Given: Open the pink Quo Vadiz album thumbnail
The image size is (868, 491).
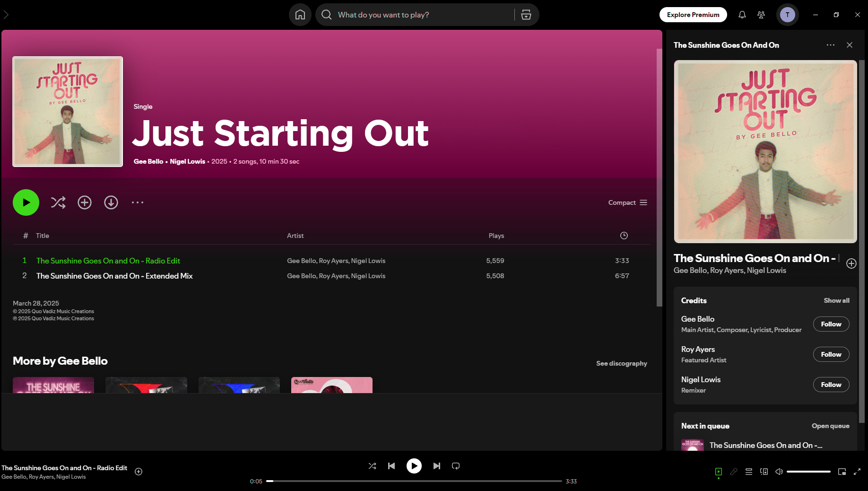Looking at the screenshot, I should click(332, 385).
